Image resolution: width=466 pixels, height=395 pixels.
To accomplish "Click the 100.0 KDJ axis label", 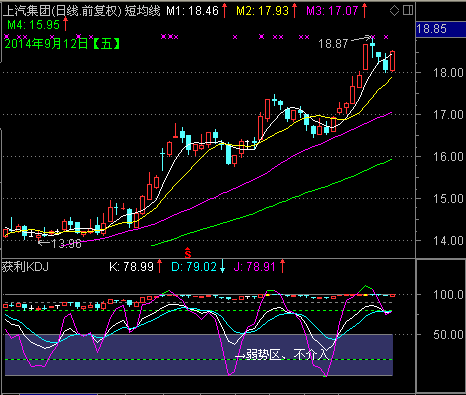I will point(448,295).
